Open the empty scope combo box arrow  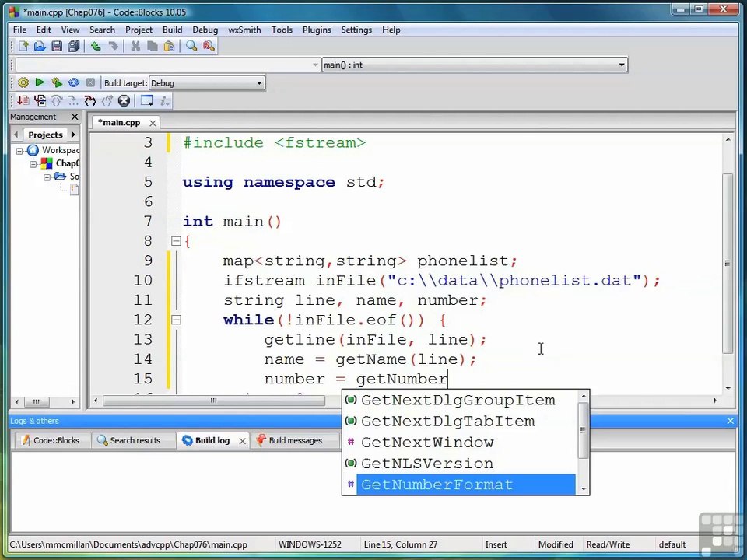[x=315, y=65]
